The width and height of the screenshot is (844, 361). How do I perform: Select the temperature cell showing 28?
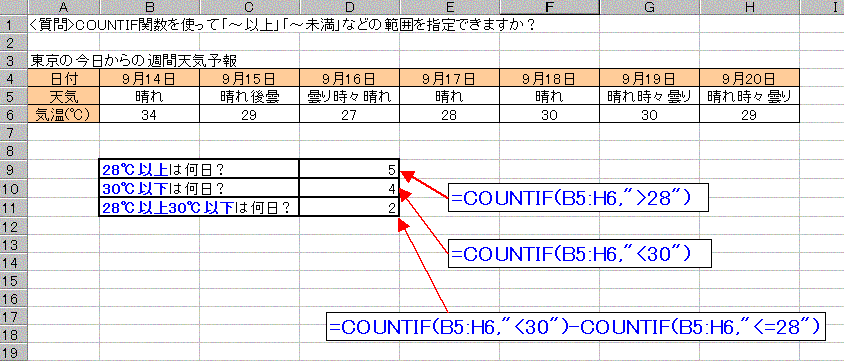tap(449, 114)
